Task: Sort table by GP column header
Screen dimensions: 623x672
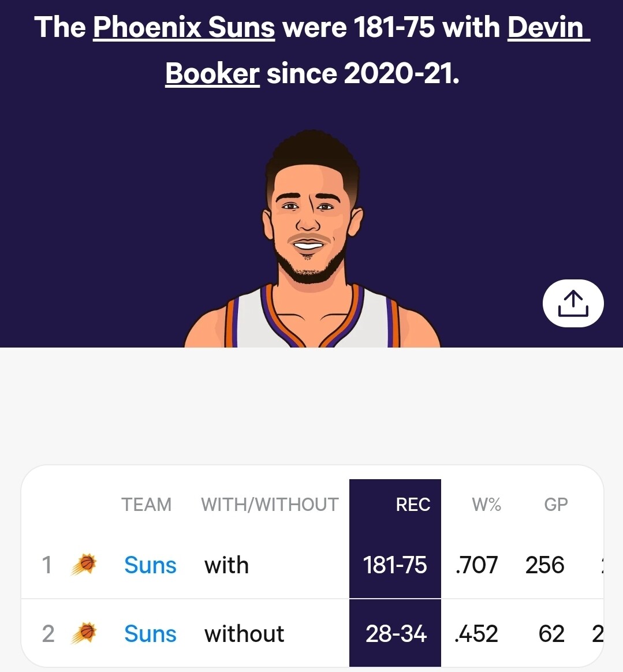Action: pyautogui.click(x=555, y=505)
